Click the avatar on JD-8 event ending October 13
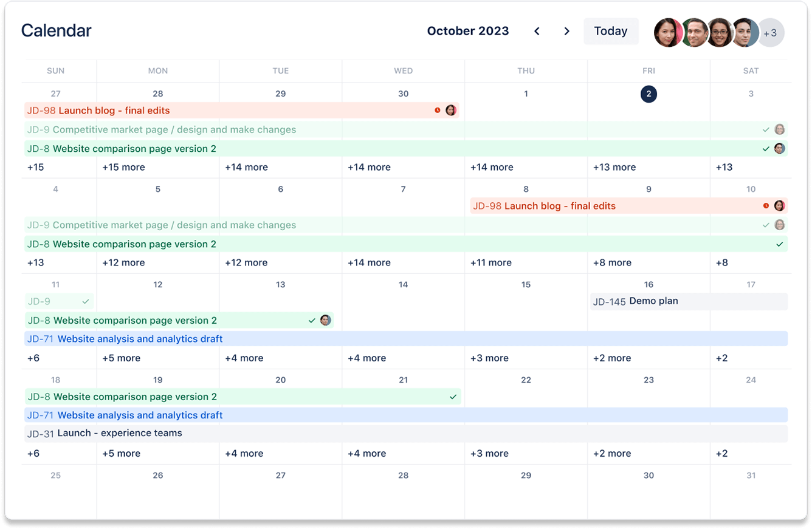812x529 pixels. point(325,320)
